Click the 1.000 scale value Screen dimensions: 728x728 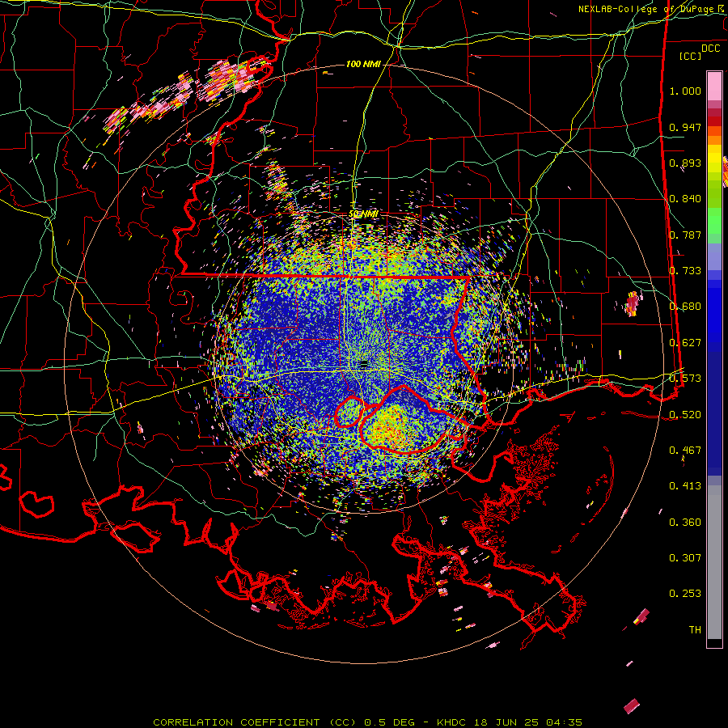tap(685, 91)
